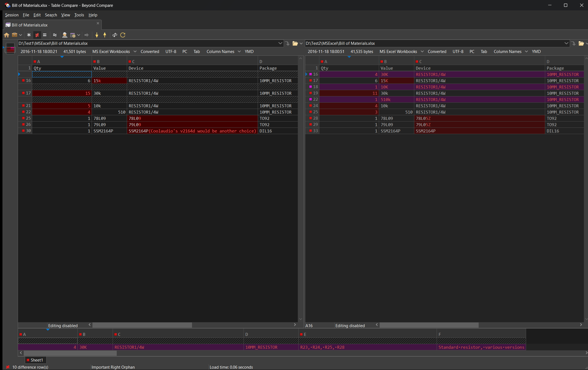Click the left file path input field

[148, 43]
